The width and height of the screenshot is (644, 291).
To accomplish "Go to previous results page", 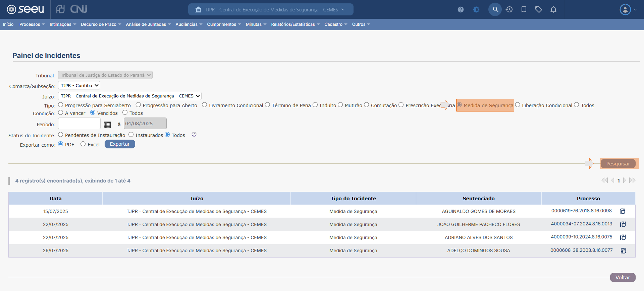I will point(613,180).
